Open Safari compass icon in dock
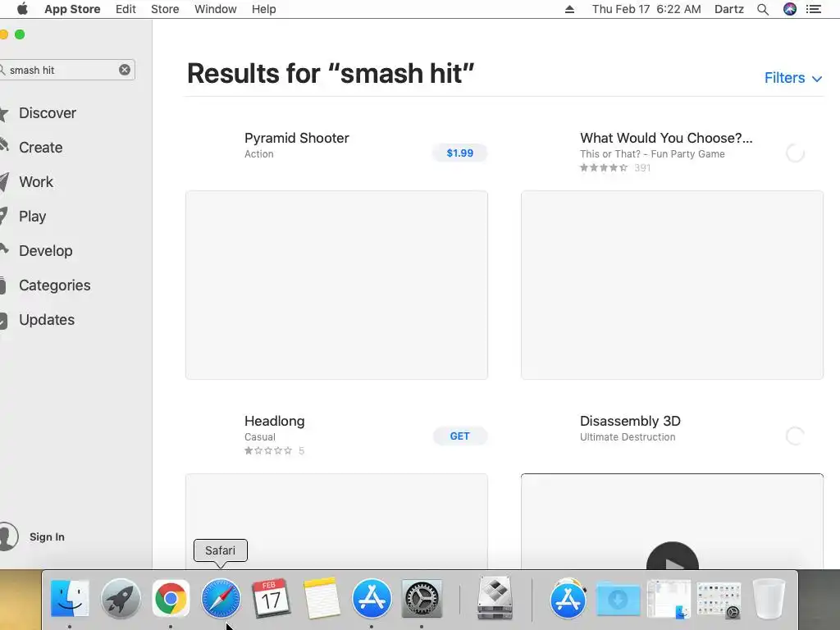The width and height of the screenshot is (840, 630). click(x=221, y=598)
